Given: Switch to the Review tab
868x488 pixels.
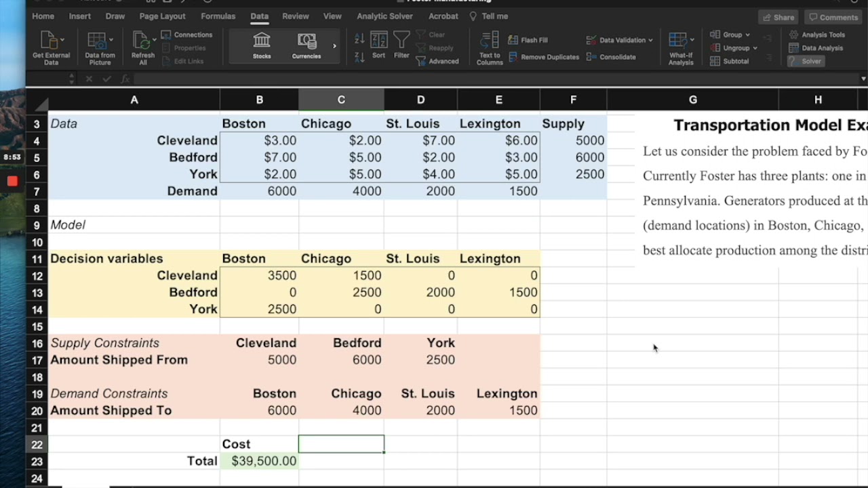Looking at the screenshot, I should click(295, 16).
